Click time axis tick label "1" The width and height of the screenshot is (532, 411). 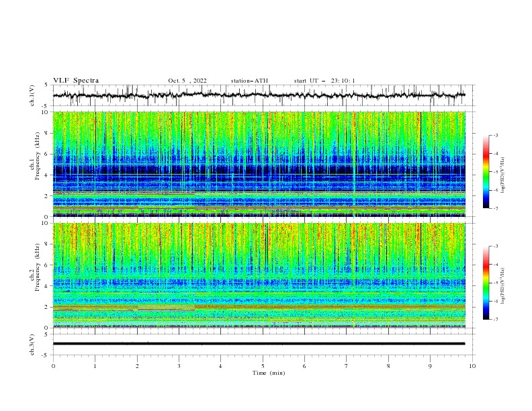click(95, 366)
